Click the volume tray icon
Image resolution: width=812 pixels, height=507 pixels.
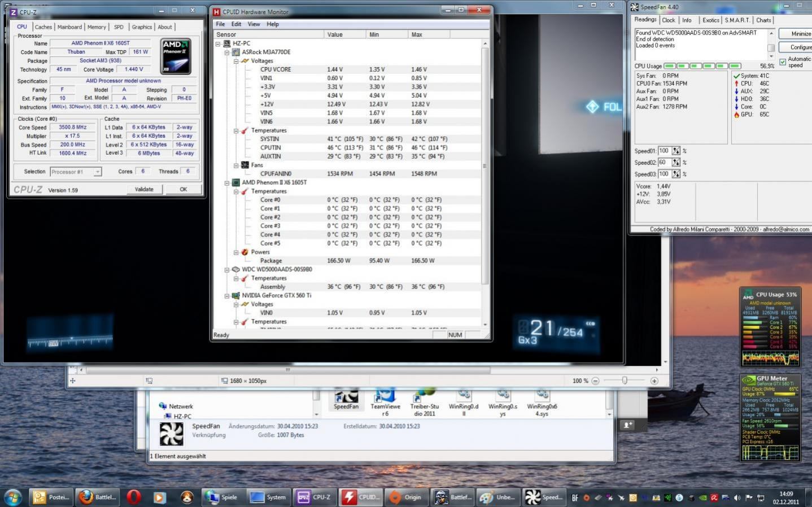(737, 497)
